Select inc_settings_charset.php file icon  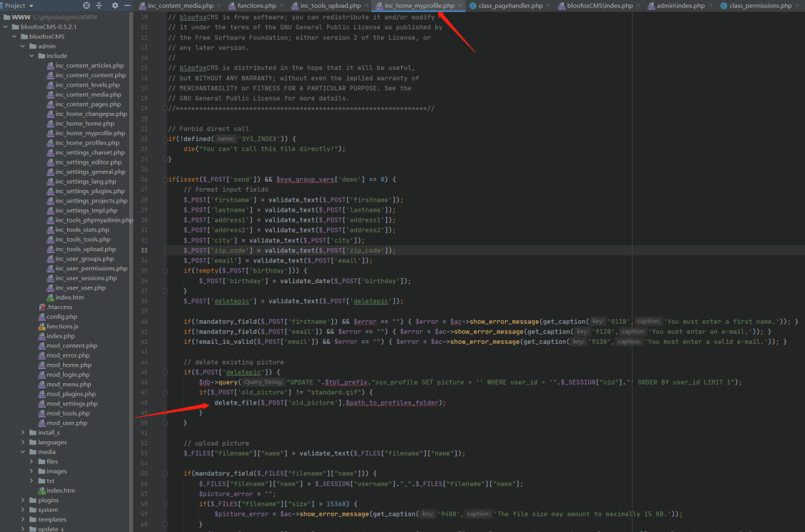pos(50,152)
